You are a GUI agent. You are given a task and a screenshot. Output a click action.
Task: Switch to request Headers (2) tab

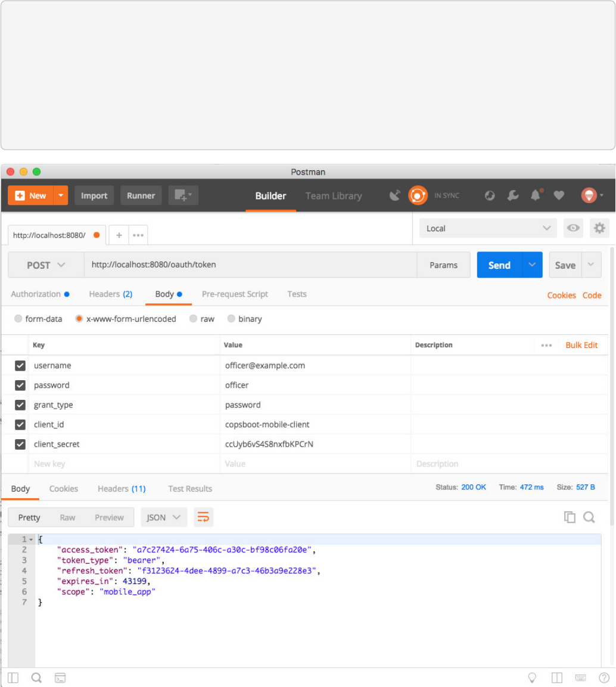(110, 294)
